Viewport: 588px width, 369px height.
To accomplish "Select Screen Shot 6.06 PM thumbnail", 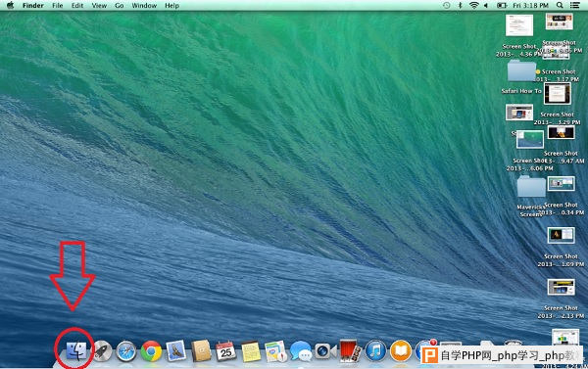I will tap(530, 139).
